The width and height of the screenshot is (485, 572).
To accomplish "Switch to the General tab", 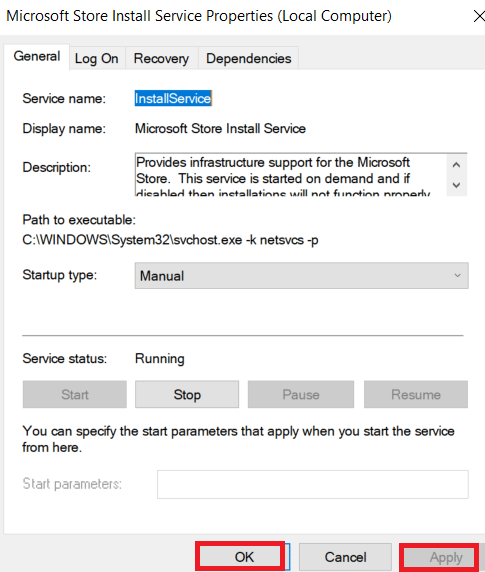I will tap(36, 57).
